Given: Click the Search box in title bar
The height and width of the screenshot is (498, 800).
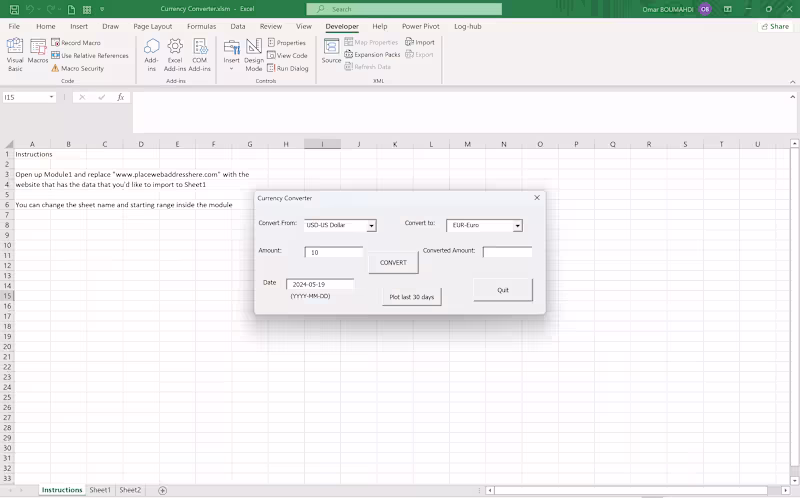Looking at the screenshot, I should click(x=404, y=9).
